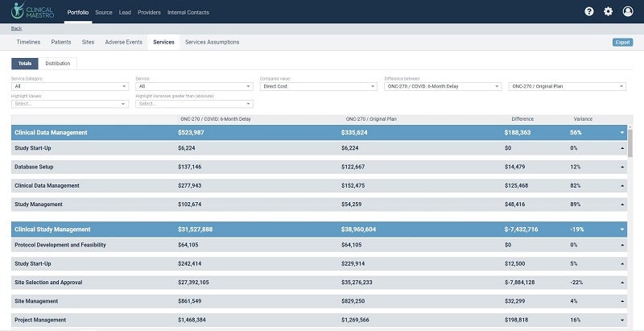
Task: Open the Compare Value Direct Cost dropdown
Action: (318, 86)
